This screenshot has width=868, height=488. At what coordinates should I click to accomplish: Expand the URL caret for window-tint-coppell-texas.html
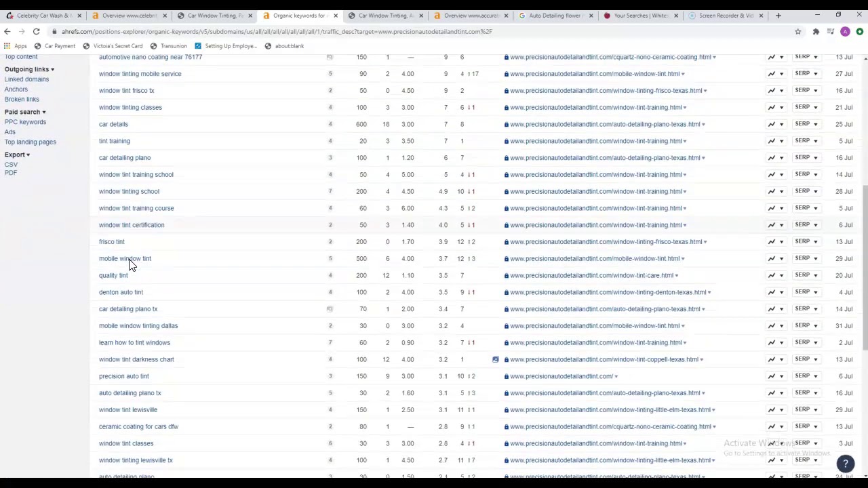pyautogui.click(x=701, y=359)
